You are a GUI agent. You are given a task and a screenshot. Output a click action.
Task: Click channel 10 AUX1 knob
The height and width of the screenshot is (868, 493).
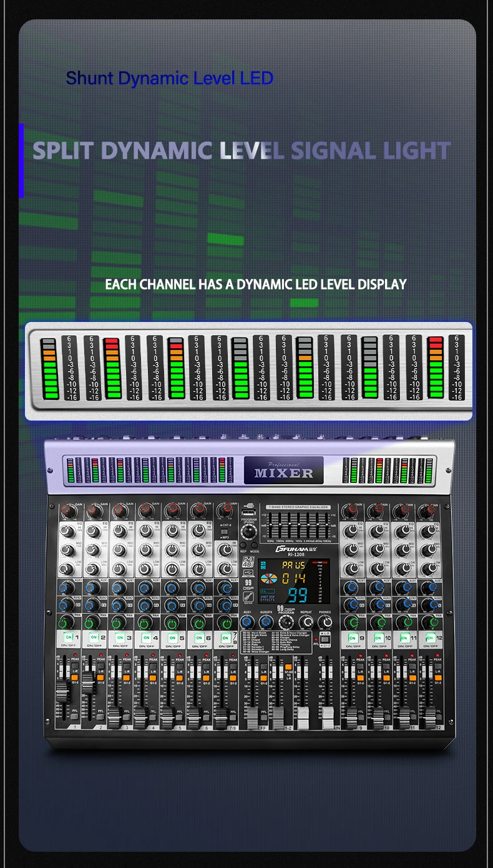click(378, 588)
